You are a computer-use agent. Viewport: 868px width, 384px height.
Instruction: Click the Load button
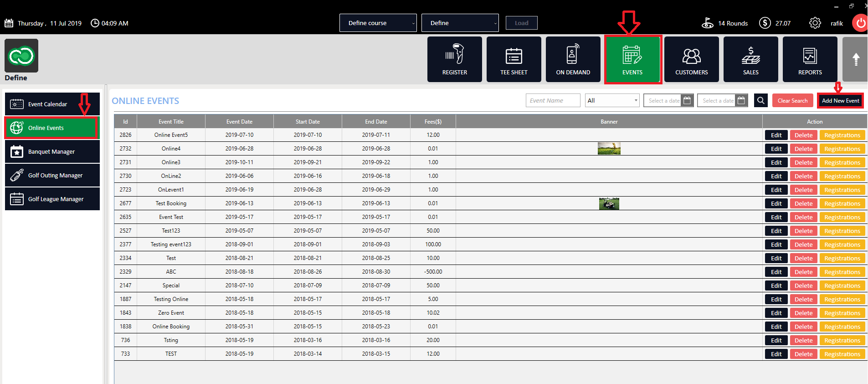tap(521, 23)
